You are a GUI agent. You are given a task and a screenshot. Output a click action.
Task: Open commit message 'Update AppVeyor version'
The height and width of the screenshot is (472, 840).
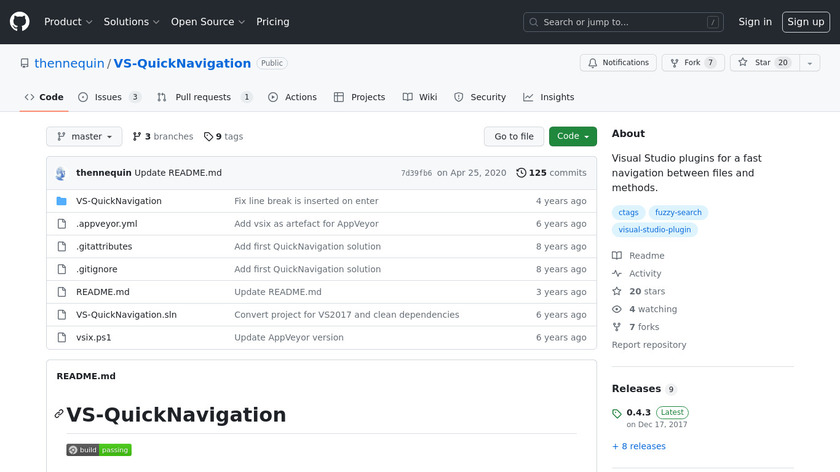(289, 338)
